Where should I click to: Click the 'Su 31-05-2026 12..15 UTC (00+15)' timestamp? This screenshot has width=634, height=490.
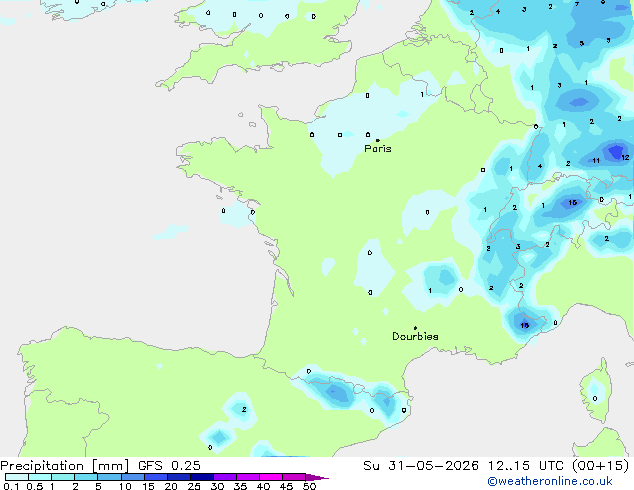496,466
